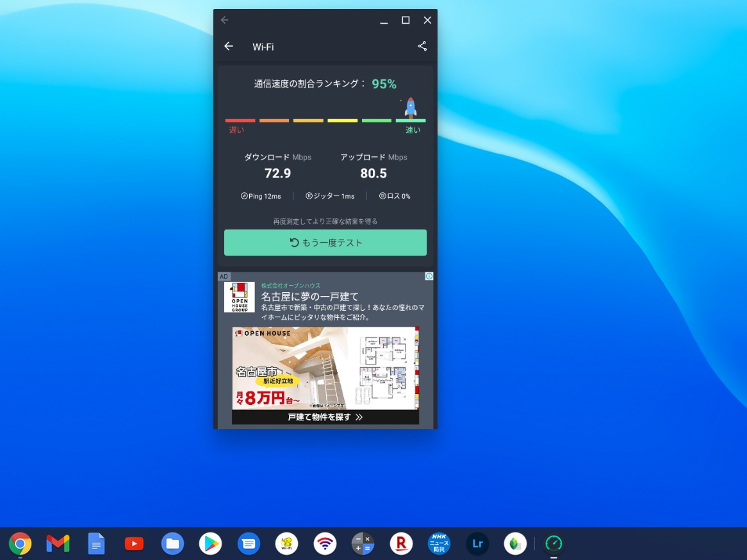Click the red 遅い segment of speed bar
The height and width of the screenshot is (560, 747).
[x=240, y=120]
